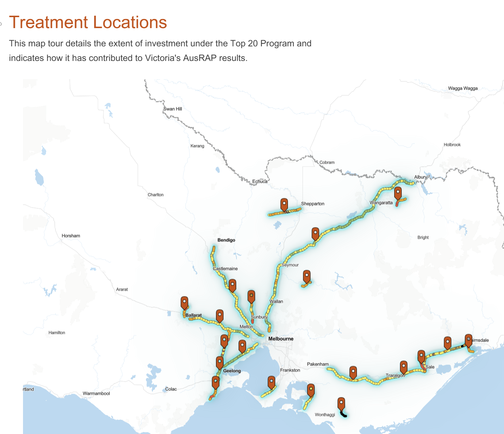The height and width of the screenshot is (434, 504).
Task: Open the pin above the Traralgon label
Action: (x=403, y=366)
